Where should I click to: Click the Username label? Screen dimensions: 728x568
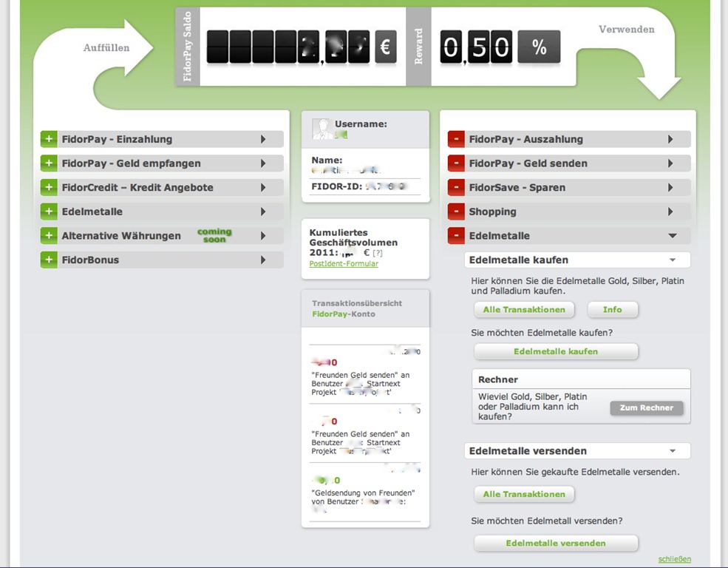pos(361,124)
